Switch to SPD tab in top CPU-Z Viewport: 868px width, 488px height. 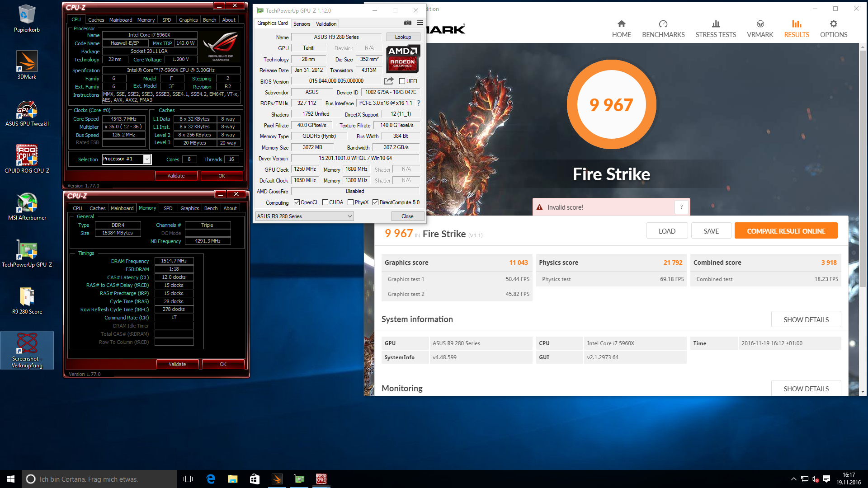click(x=166, y=20)
